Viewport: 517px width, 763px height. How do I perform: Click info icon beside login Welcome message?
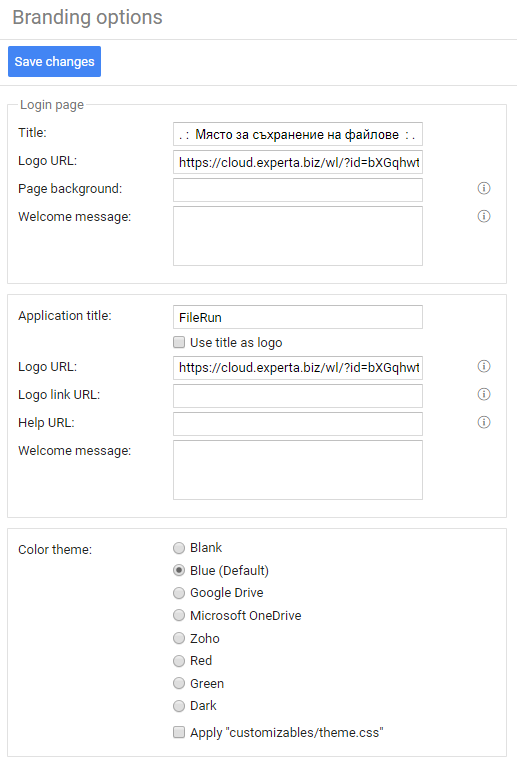pyautogui.click(x=483, y=216)
